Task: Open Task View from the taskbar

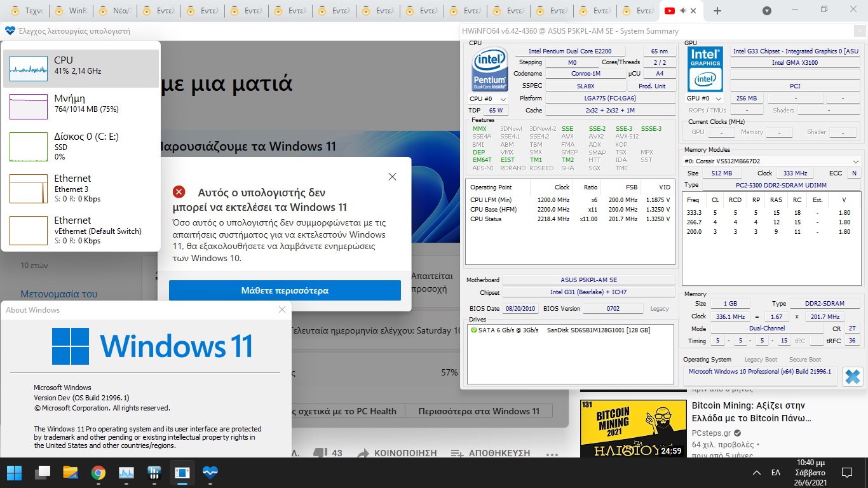Action: [43, 473]
